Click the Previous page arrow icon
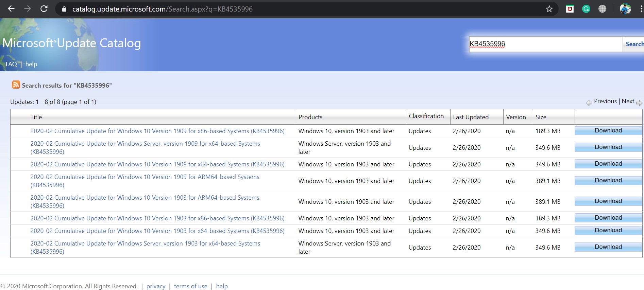The width and height of the screenshot is (644, 290). pos(589,103)
